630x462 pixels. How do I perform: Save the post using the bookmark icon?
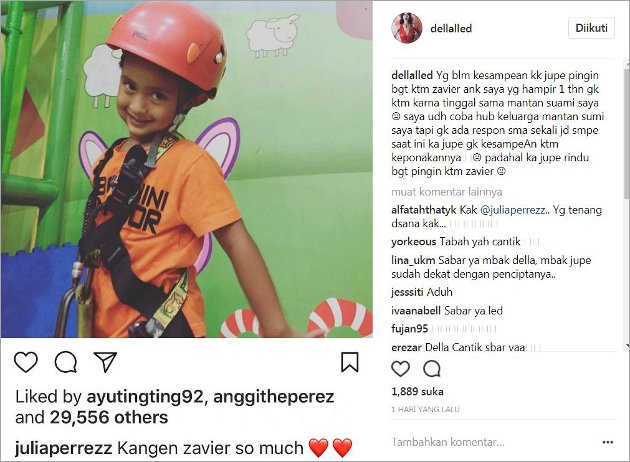tap(350, 362)
